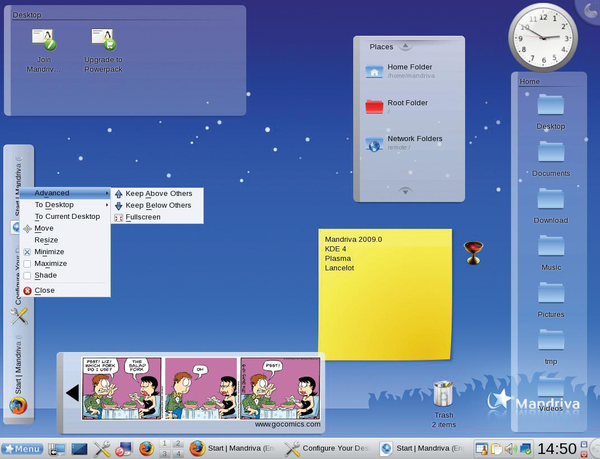Switch to virtual desktop 4 in the pager

178,454
